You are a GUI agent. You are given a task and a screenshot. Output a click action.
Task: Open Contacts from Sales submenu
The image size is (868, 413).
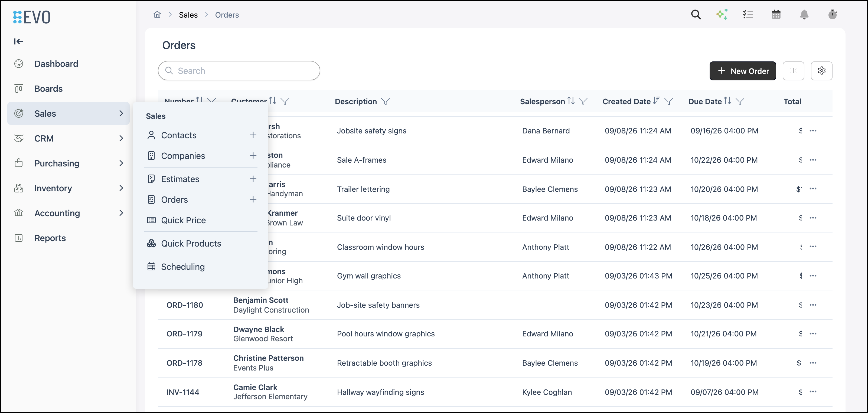pyautogui.click(x=179, y=135)
